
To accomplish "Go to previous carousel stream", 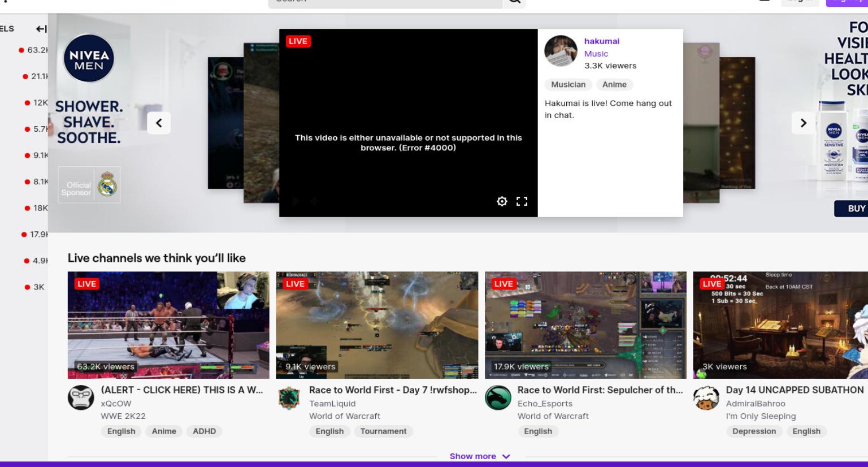I will tap(159, 123).
